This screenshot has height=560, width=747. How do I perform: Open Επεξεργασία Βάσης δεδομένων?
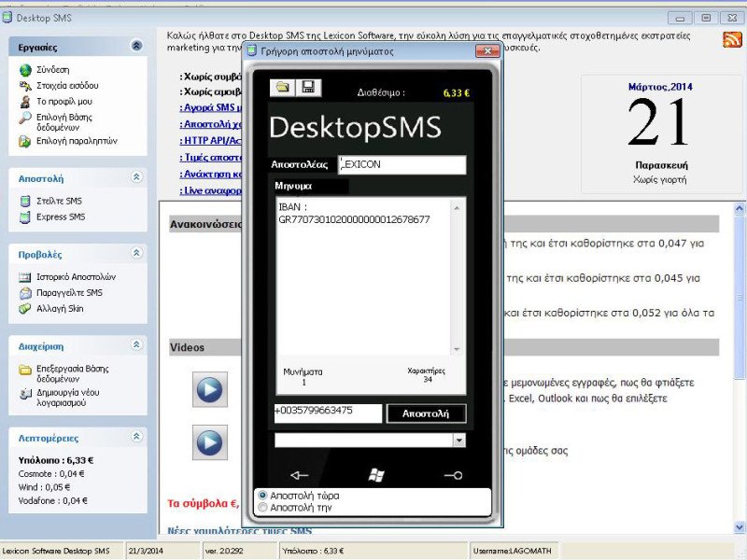pos(63,373)
